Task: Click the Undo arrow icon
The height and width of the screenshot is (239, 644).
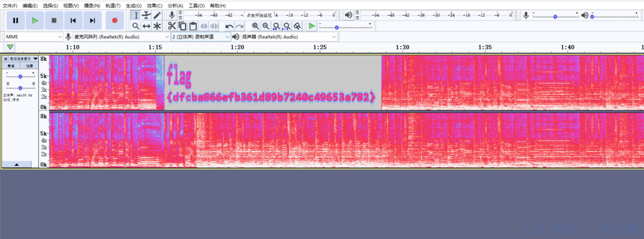Action: tap(229, 26)
